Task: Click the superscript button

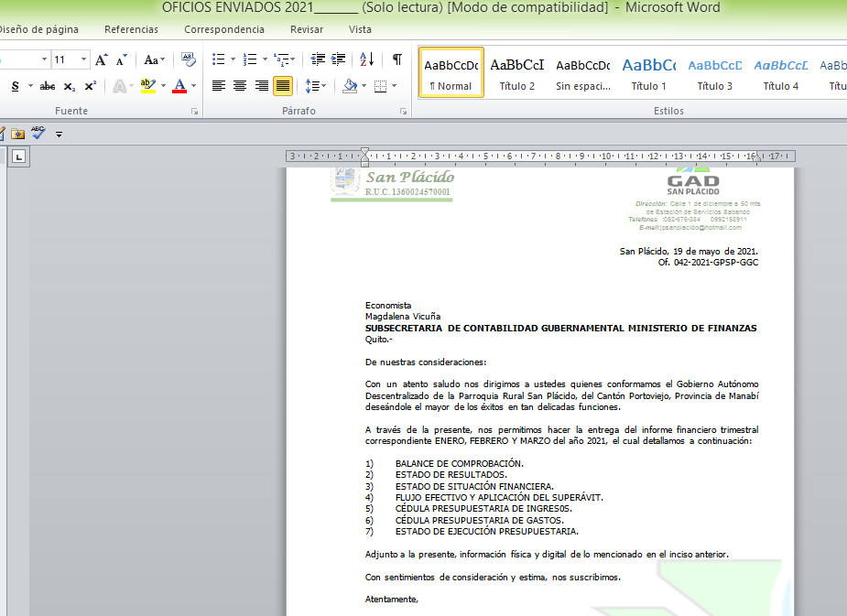Action: coord(90,86)
